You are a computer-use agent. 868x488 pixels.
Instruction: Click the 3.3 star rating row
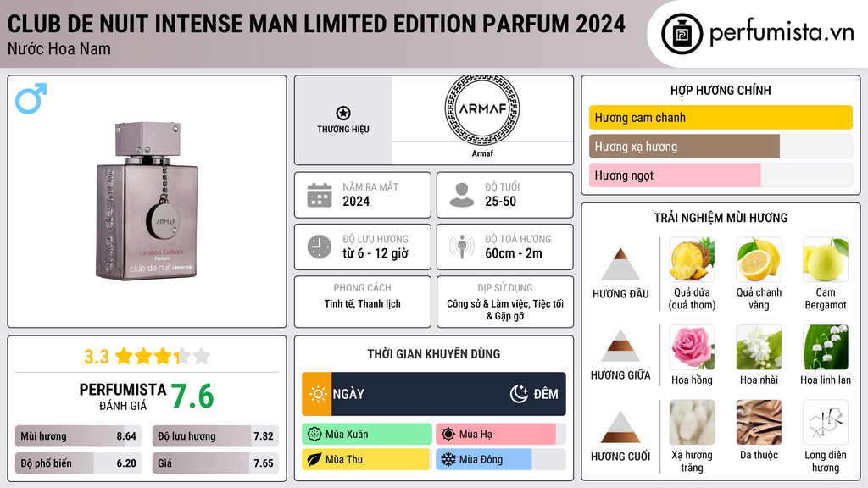pyautogui.click(x=147, y=356)
